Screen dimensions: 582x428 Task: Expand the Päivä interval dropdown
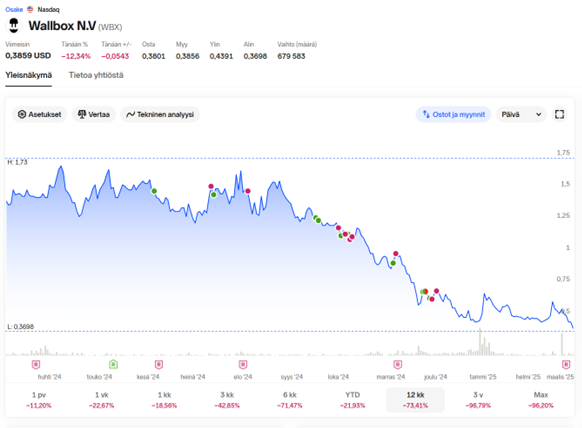click(521, 114)
